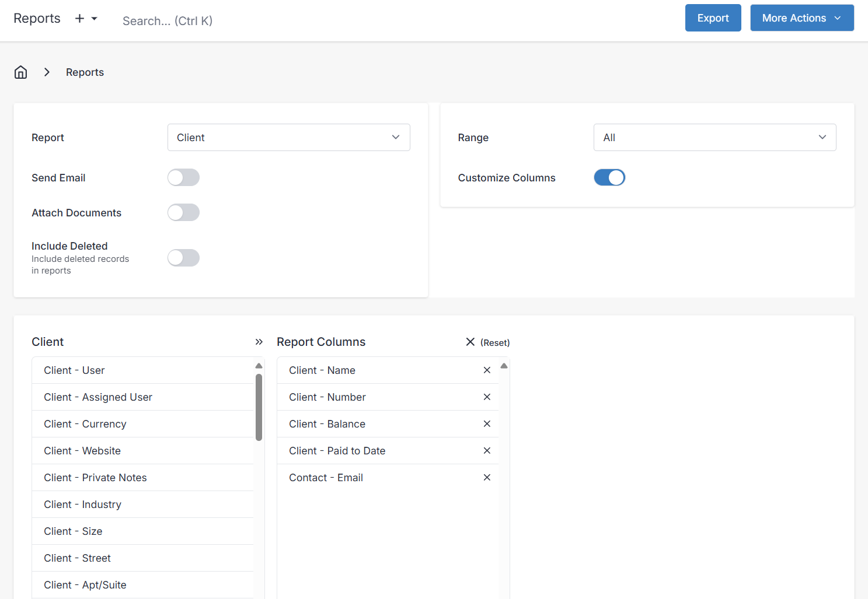This screenshot has width=868, height=599.
Task: Select Client - Street
Action: (143, 558)
